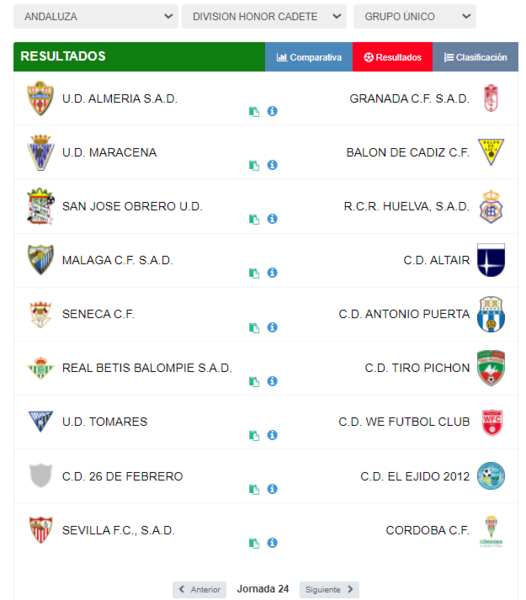
Task: Open the ANDALUZA federation dropdown
Action: tap(96, 16)
